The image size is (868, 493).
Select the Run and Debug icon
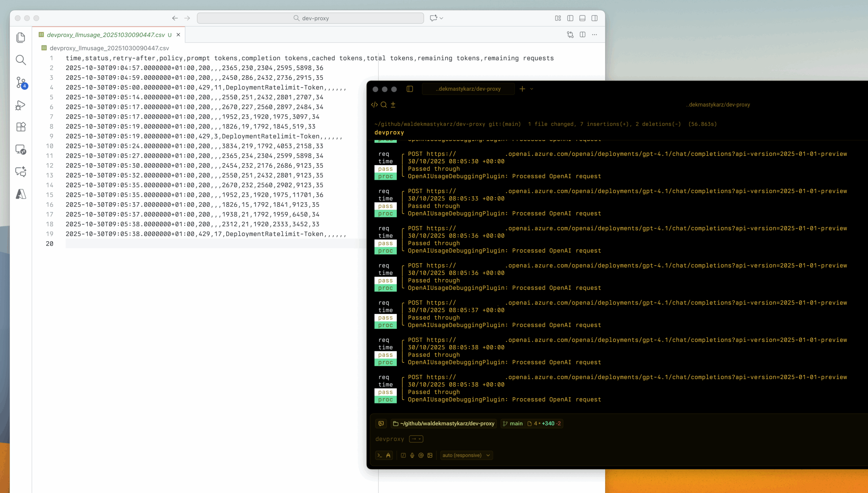tap(21, 105)
